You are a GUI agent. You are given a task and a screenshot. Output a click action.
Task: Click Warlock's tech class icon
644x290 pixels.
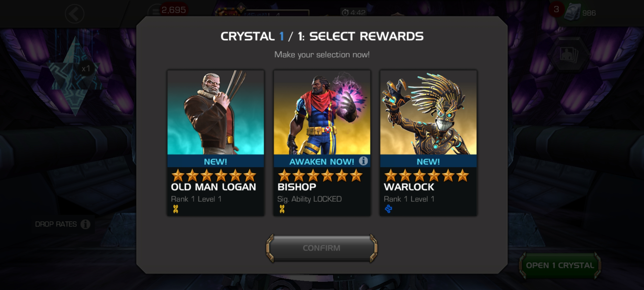tap(388, 209)
